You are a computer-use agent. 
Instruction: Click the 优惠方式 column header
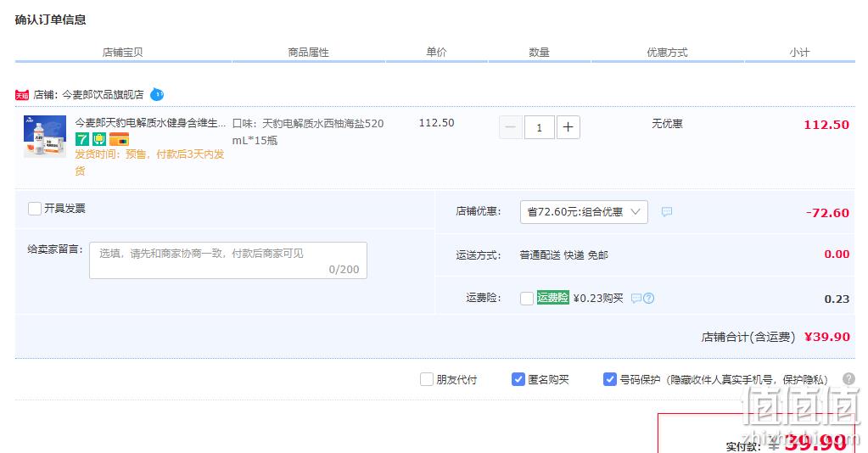(667, 52)
